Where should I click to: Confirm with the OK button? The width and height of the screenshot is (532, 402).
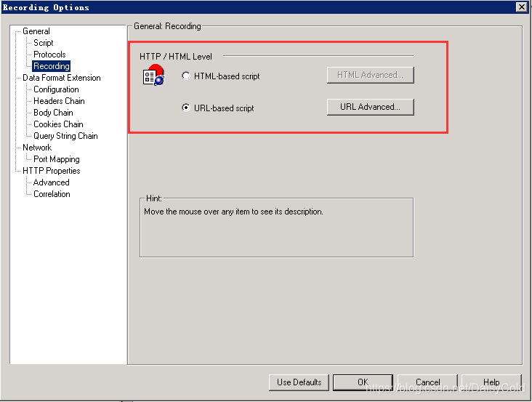363,382
